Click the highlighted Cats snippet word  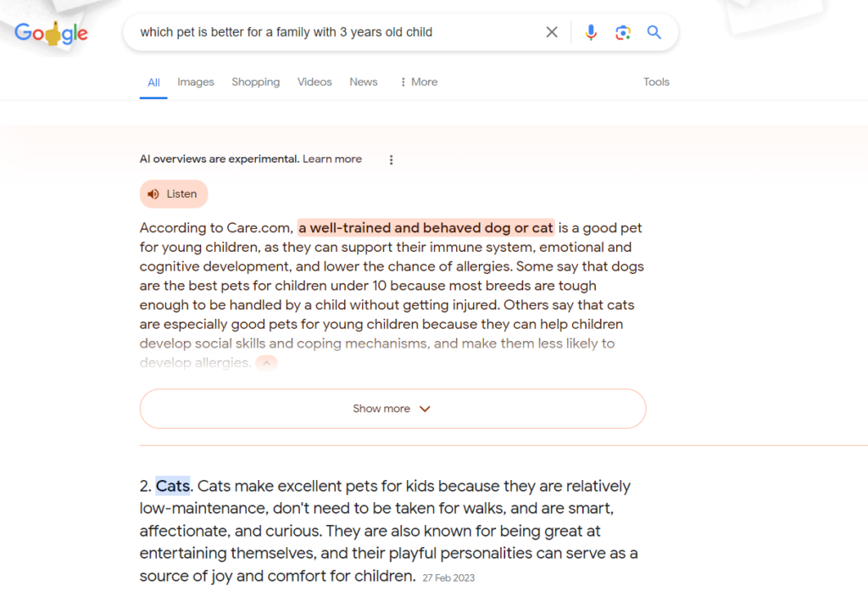(x=173, y=486)
